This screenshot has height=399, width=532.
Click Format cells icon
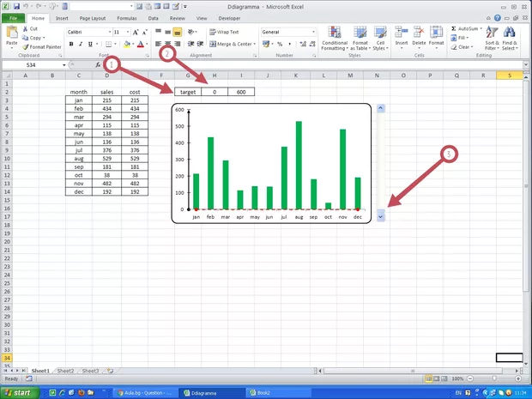(436, 33)
